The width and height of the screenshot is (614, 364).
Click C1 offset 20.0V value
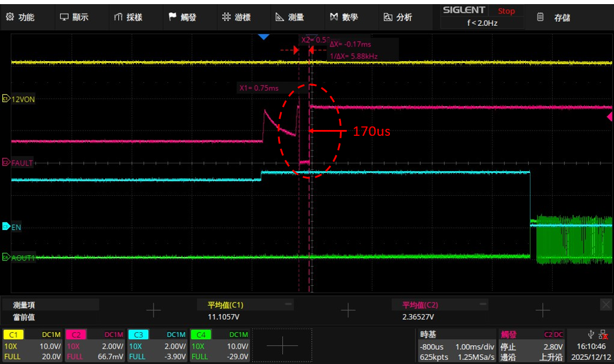51,356
